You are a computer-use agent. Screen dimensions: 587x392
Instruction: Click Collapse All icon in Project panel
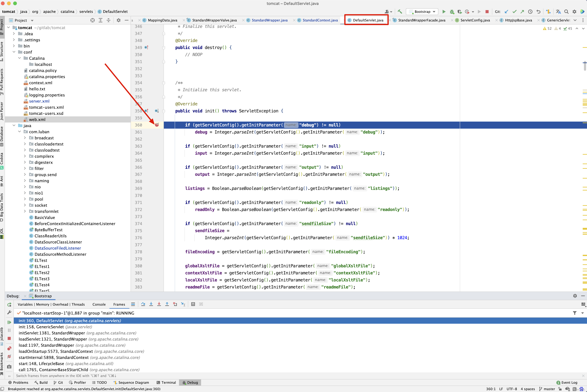pos(109,20)
